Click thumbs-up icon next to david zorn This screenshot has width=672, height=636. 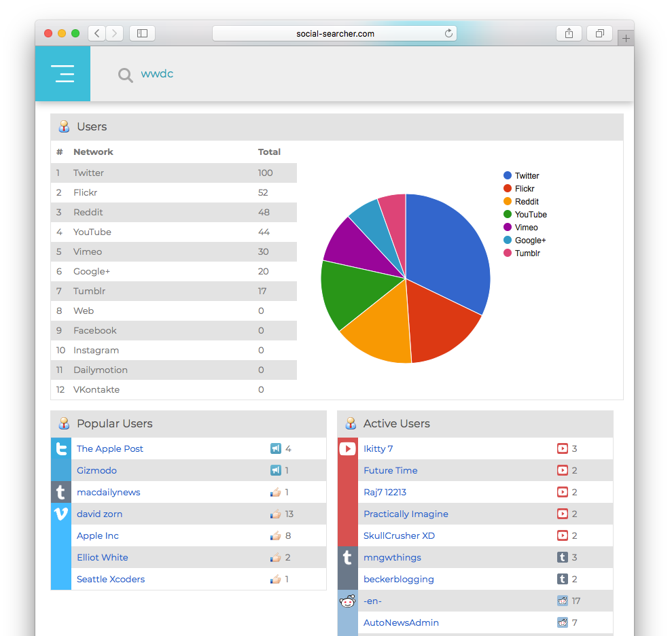click(276, 514)
